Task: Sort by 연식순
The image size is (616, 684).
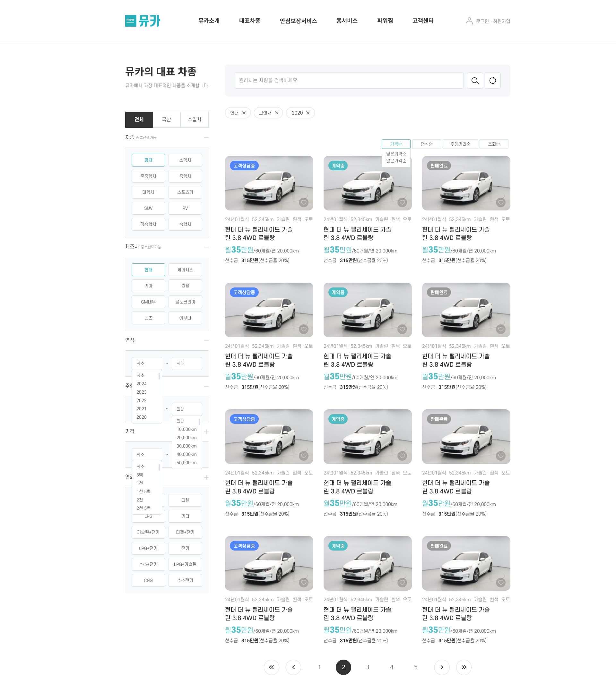Action: click(427, 144)
